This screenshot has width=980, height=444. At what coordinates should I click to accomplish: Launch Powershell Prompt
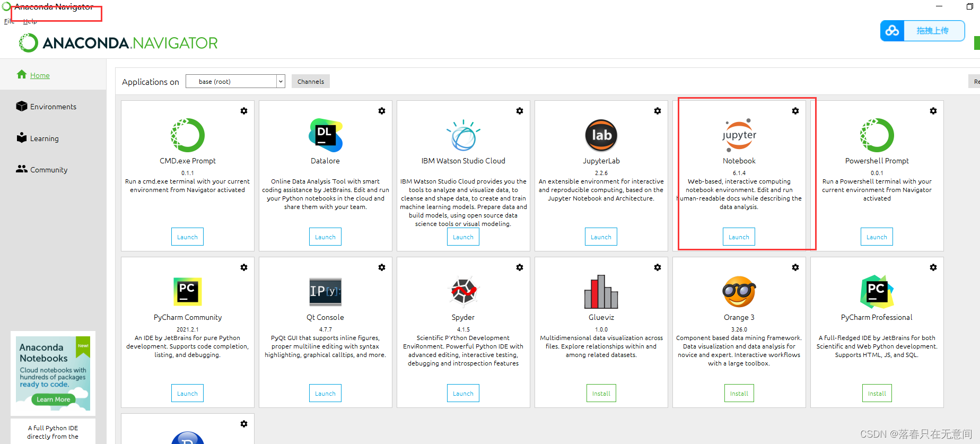pyautogui.click(x=877, y=237)
